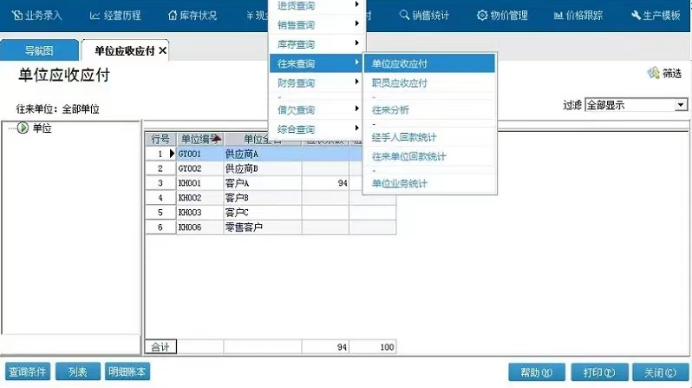The height and width of the screenshot is (388, 692).
Task: Select the 客户C cell
Action: (x=263, y=212)
